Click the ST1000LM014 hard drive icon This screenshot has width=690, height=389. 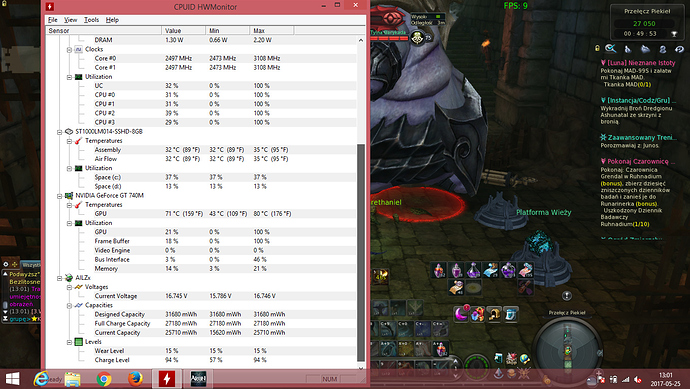69,132
